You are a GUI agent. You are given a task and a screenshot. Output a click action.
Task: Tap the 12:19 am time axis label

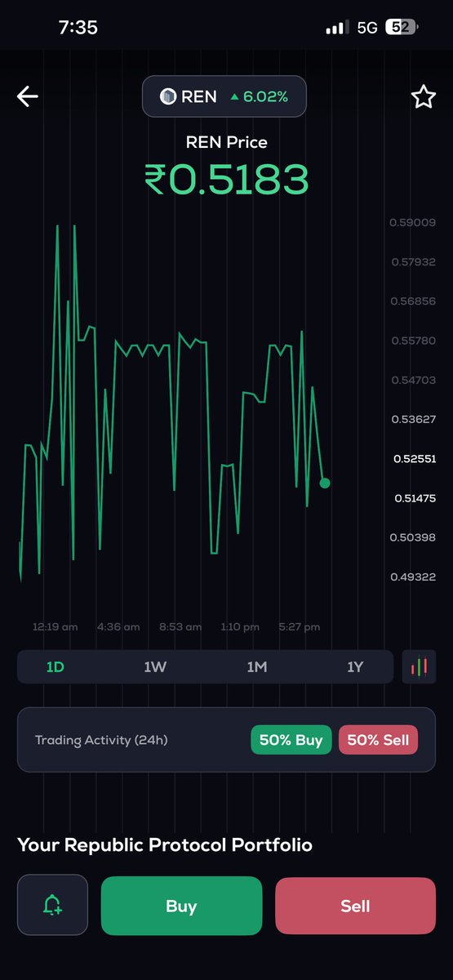(56, 627)
